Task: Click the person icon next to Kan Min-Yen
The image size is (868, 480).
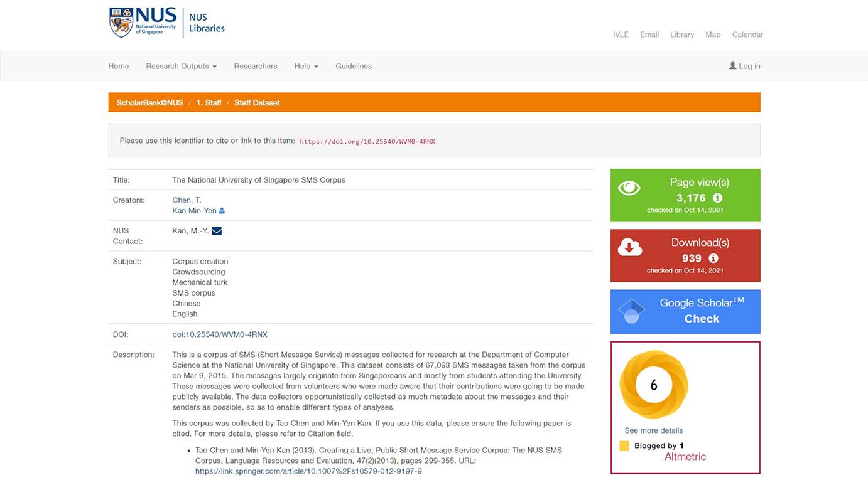Action: pos(222,210)
